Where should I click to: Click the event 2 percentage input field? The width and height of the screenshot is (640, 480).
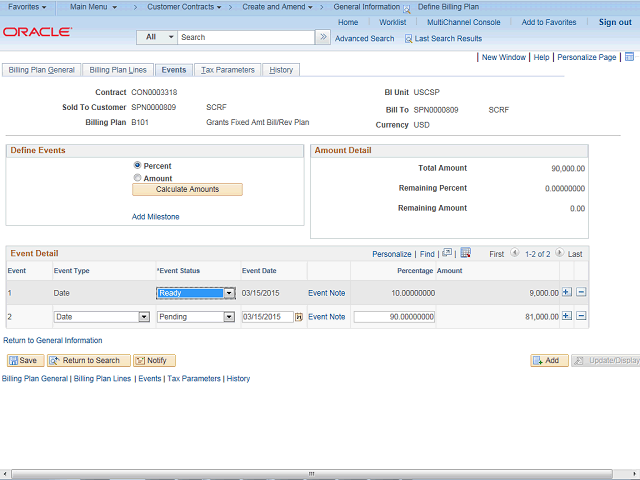tap(394, 317)
